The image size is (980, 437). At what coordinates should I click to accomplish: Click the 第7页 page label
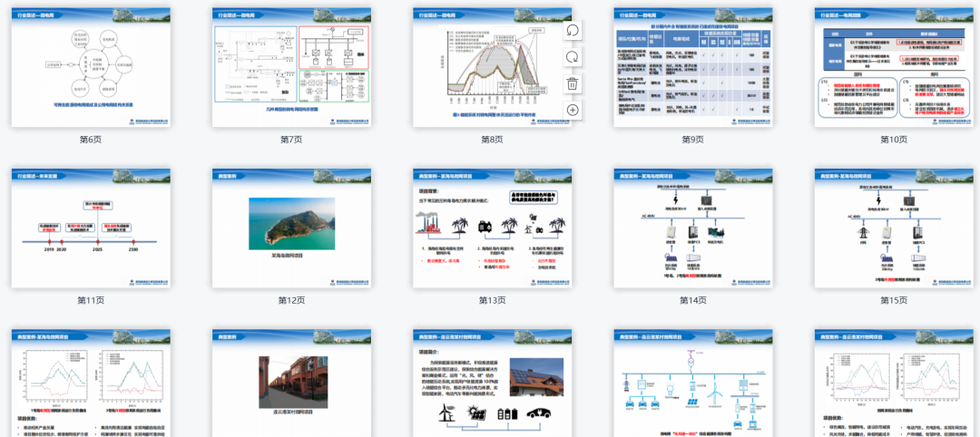(292, 140)
